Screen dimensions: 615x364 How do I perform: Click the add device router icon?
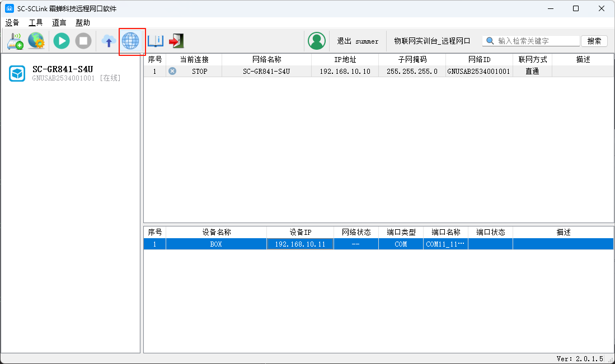pos(15,41)
